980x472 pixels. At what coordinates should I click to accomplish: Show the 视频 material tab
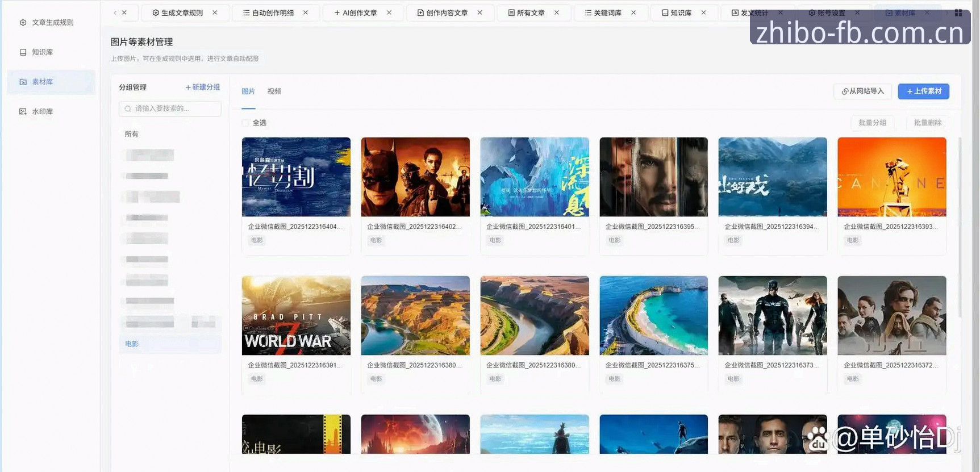274,91
